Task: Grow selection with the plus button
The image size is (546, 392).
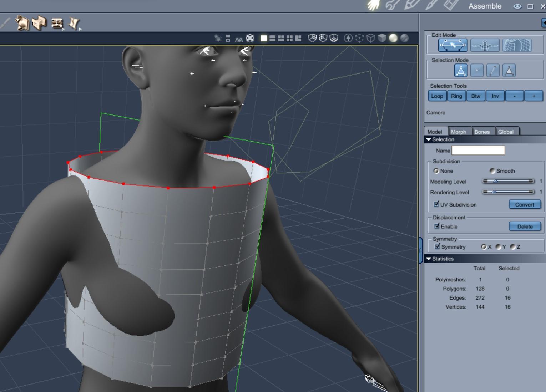Action: [x=534, y=96]
